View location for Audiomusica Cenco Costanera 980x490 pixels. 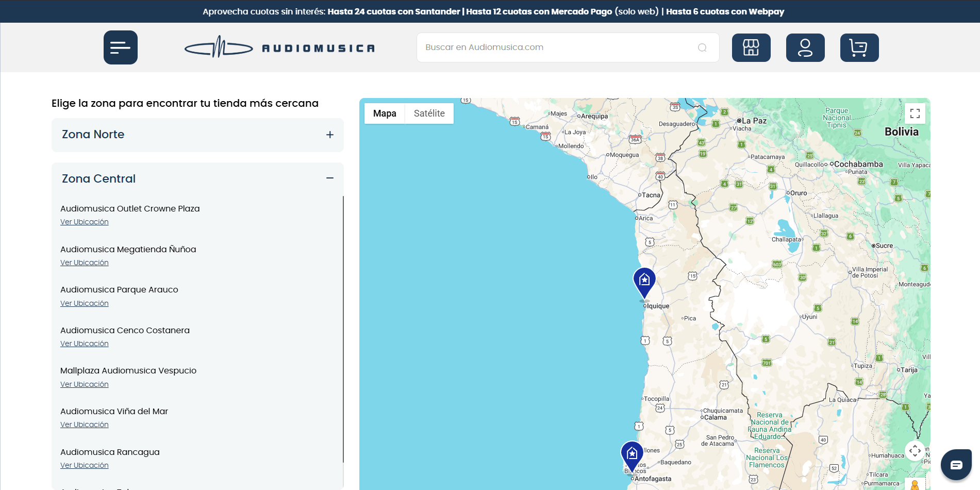pos(85,344)
